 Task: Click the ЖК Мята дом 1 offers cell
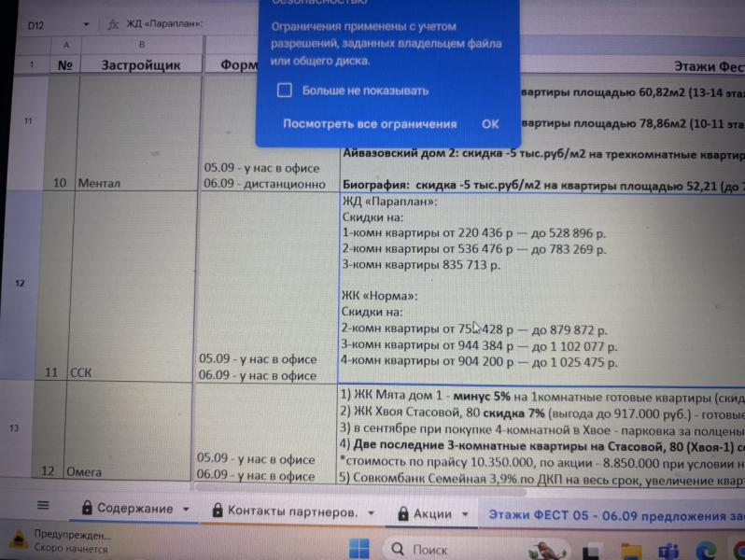[x=541, y=435]
